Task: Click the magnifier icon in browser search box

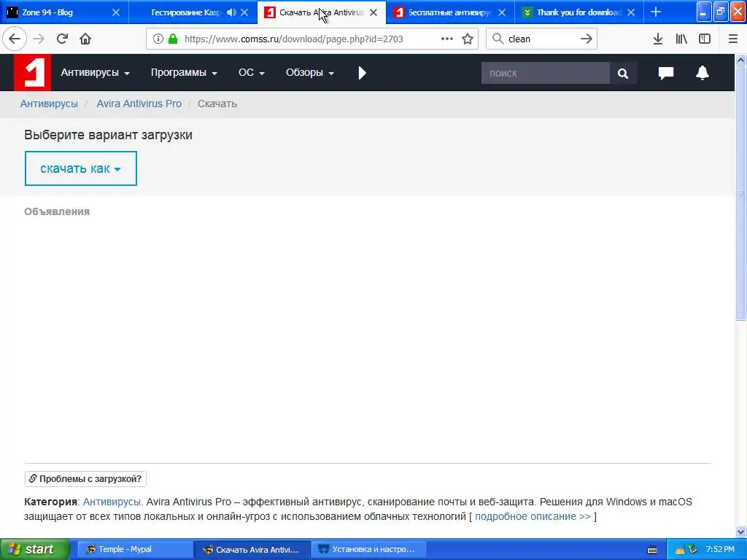Action: coord(498,39)
